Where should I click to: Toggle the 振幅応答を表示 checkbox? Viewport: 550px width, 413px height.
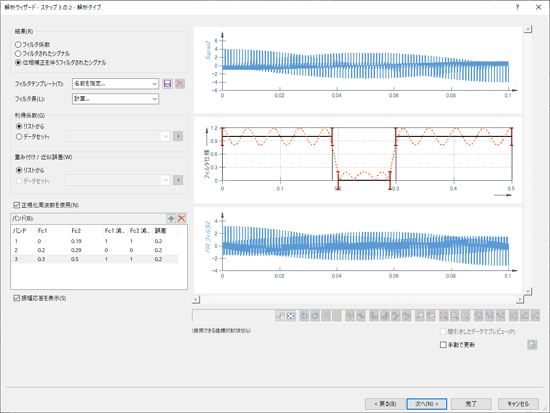16,298
